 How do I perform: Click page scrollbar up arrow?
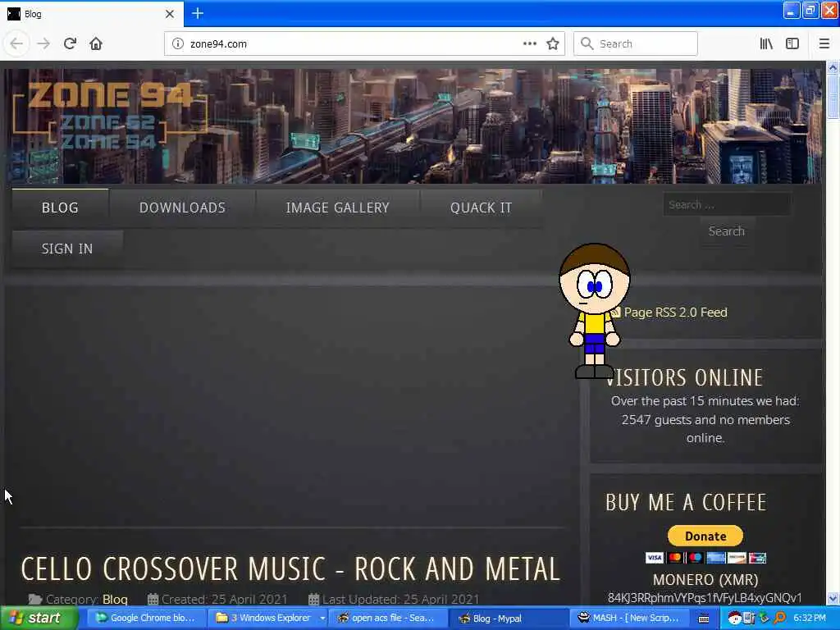(833, 68)
